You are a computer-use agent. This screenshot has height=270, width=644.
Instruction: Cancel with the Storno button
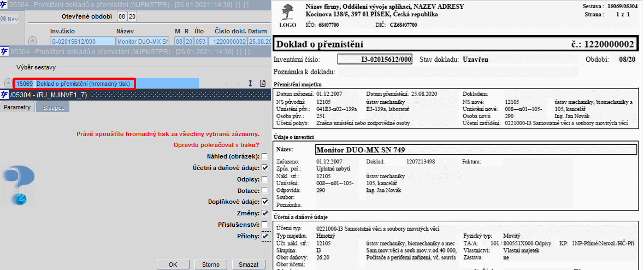point(211,265)
